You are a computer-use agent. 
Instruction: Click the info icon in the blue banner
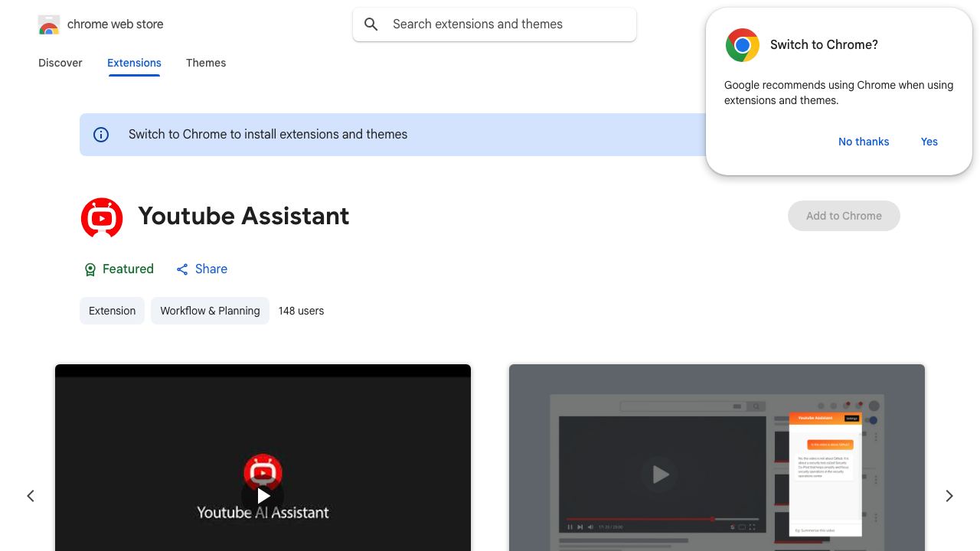click(x=101, y=135)
